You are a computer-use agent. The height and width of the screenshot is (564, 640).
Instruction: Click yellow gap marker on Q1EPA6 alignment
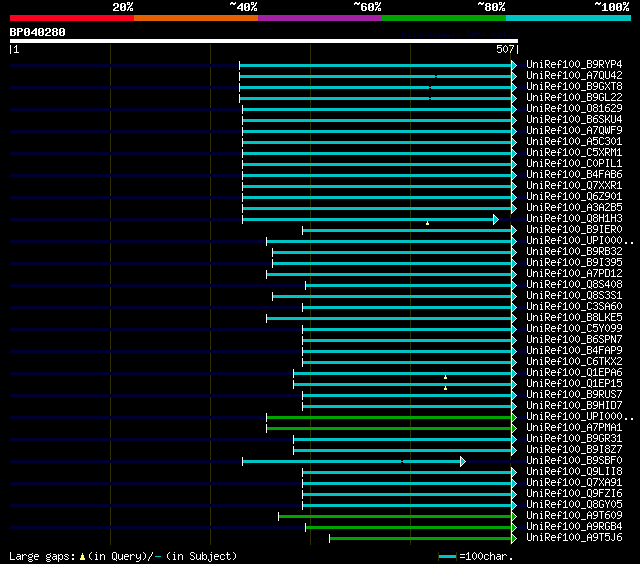coord(445,377)
